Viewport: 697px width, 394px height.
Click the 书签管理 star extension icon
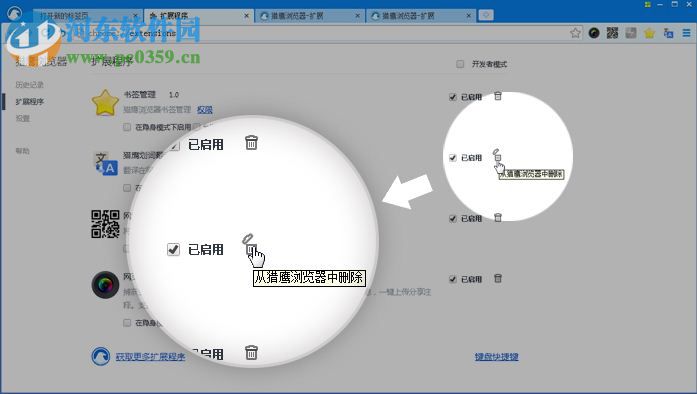(x=105, y=103)
